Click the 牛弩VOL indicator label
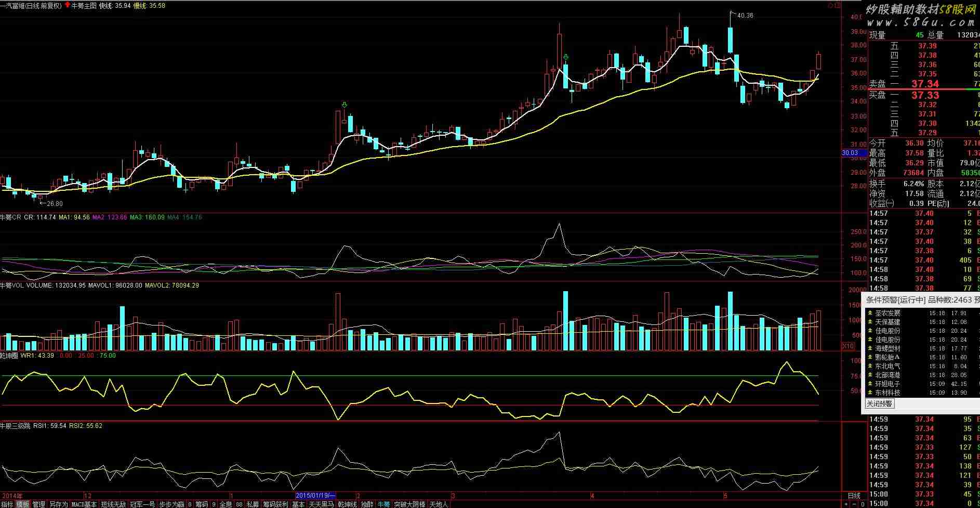980x508 pixels. point(12,285)
